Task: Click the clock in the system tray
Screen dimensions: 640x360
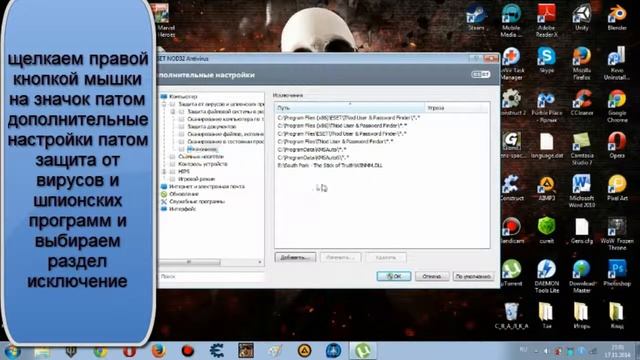Action: click(618, 351)
